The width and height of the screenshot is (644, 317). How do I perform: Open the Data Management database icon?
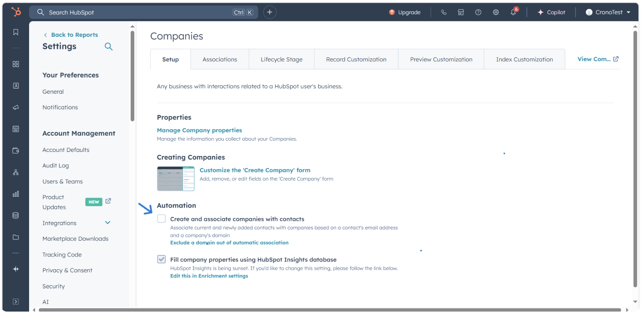16,215
